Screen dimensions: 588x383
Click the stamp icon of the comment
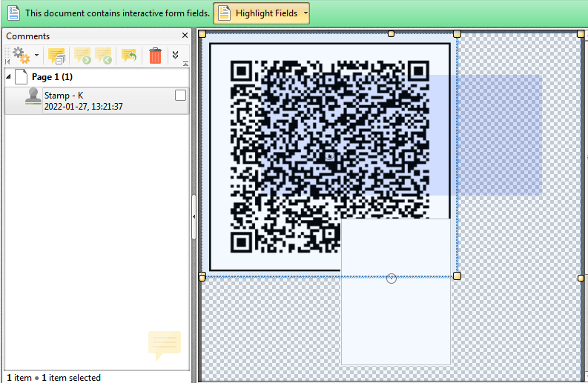(x=33, y=96)
